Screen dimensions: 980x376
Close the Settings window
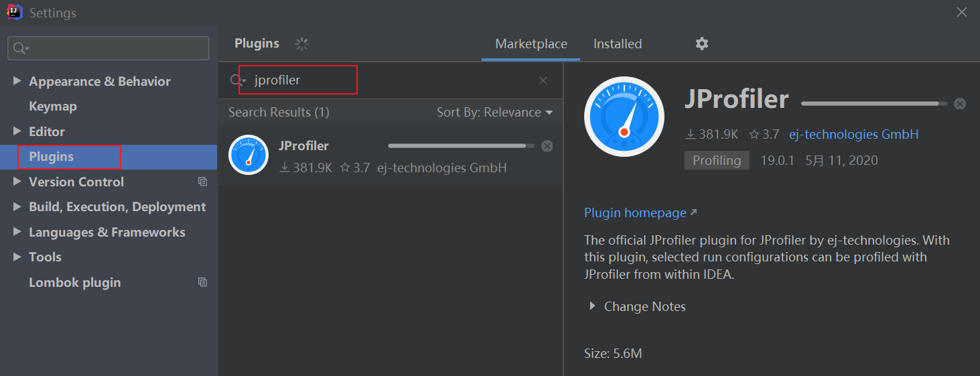(962, 12)
